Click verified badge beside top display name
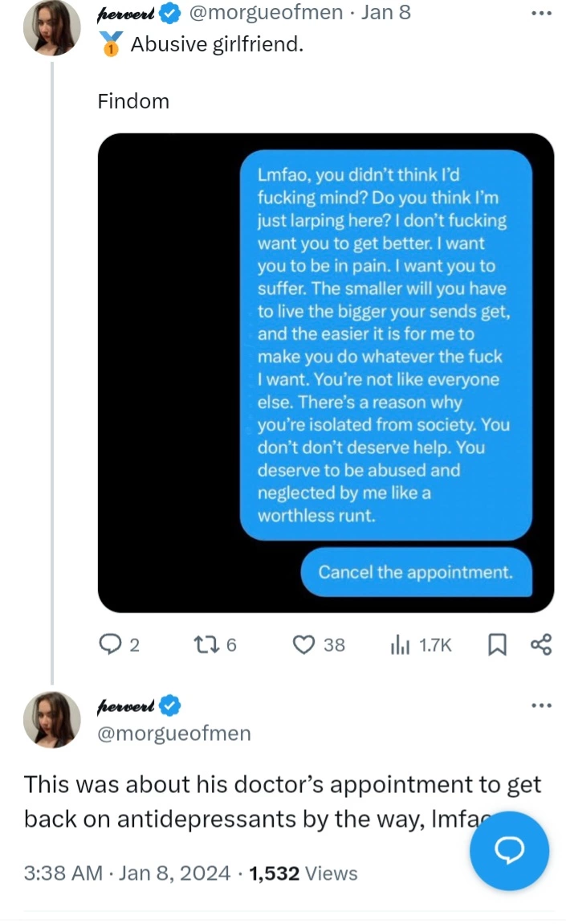This screenshot has width=566, height=924. pos(170,13)
